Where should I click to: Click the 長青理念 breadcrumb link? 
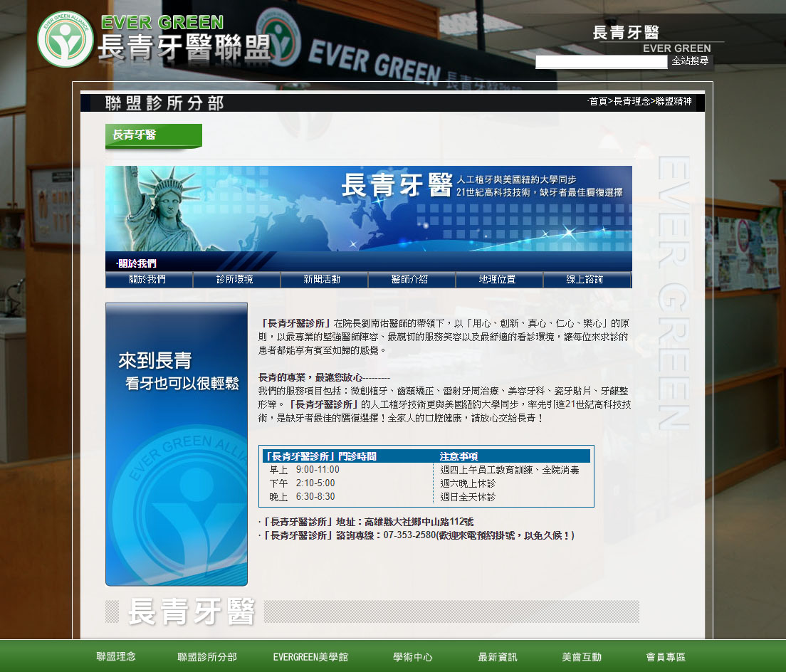[632, 102]
